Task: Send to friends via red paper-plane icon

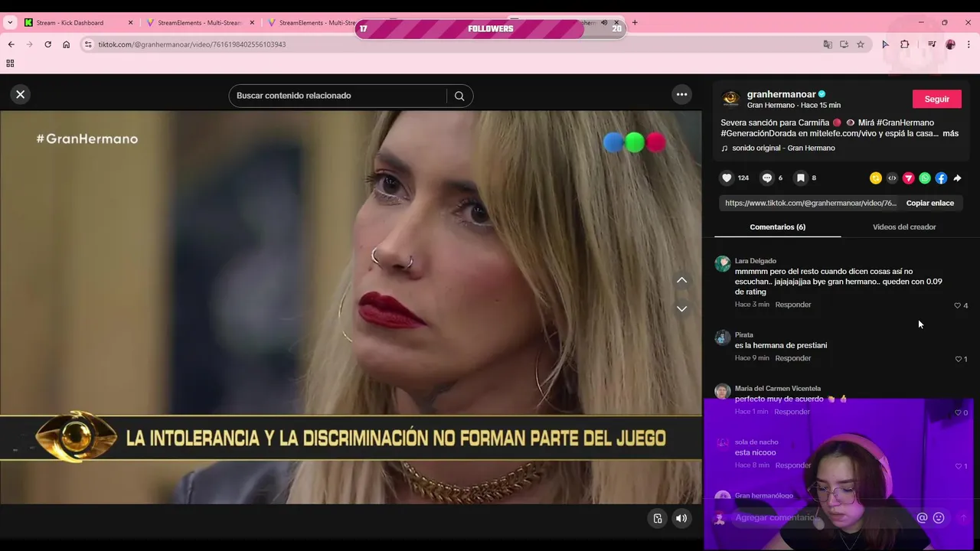Action: pyautogui.click(x=908, y=178)
